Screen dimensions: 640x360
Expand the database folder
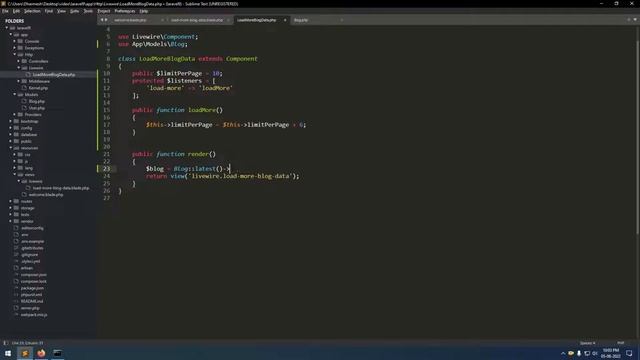point(11,134)
